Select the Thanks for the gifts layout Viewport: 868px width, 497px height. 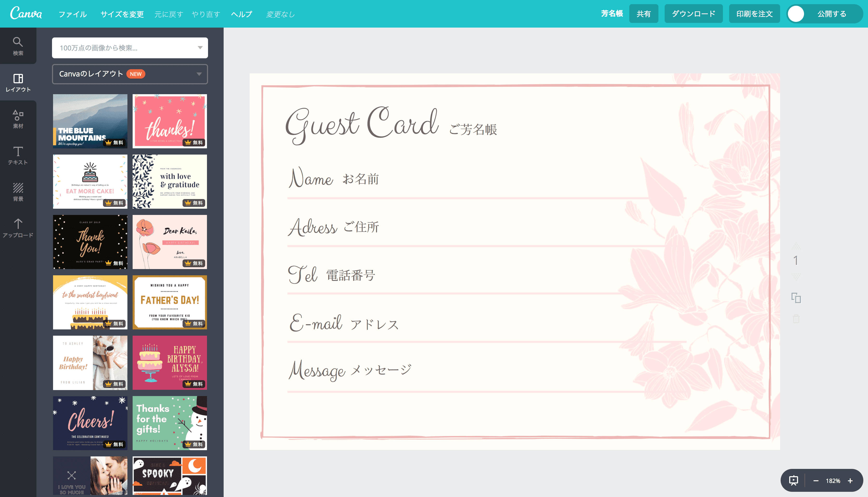170,423
